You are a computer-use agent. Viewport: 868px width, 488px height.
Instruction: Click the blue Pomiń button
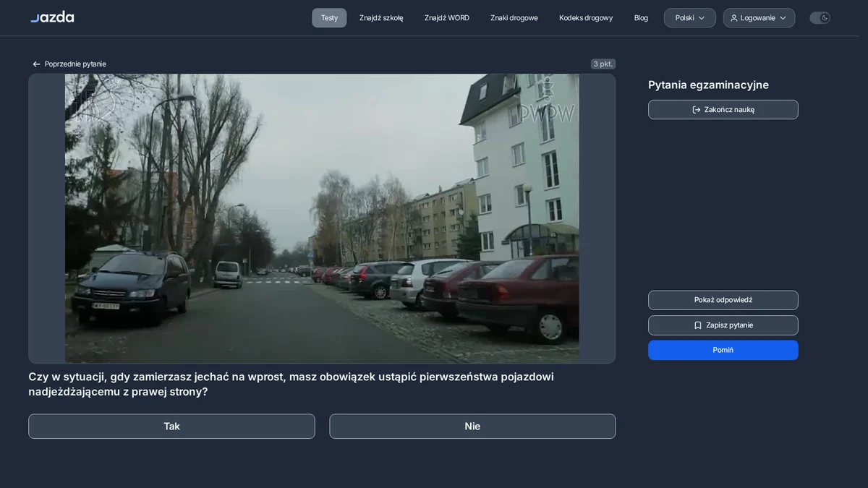(x=723, y=350)
